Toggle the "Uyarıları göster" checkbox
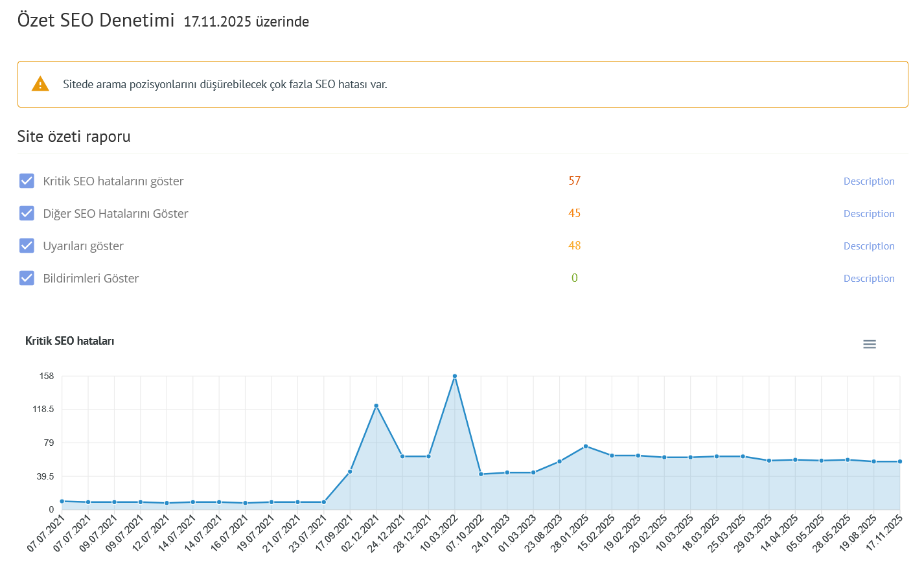The height and width of the screenshot is (567, 924). click(x=27, y=246)
